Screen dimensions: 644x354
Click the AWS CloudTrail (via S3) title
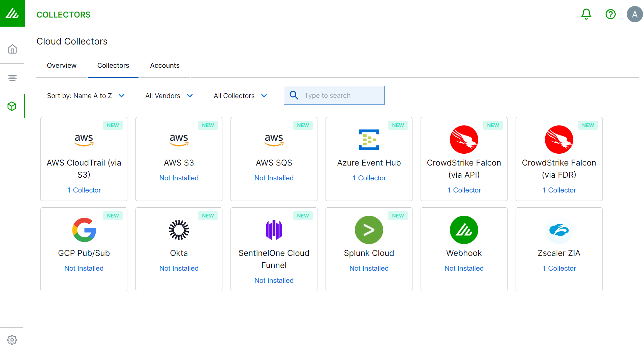84,169
